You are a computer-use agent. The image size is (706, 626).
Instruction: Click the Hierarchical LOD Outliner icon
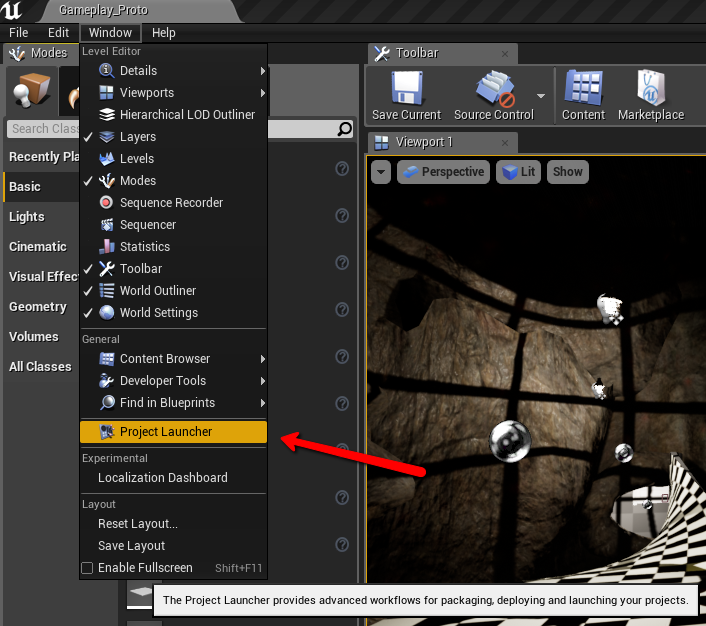click(x=107, y=115)
